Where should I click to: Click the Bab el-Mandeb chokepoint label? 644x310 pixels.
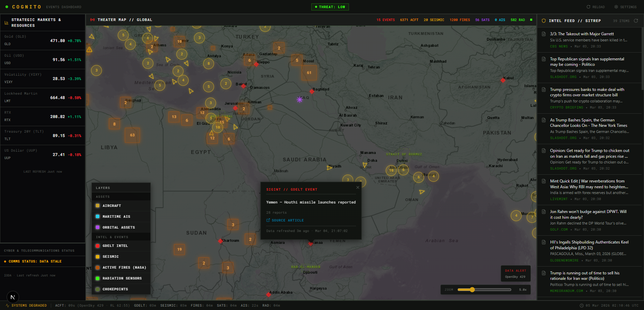306,267
